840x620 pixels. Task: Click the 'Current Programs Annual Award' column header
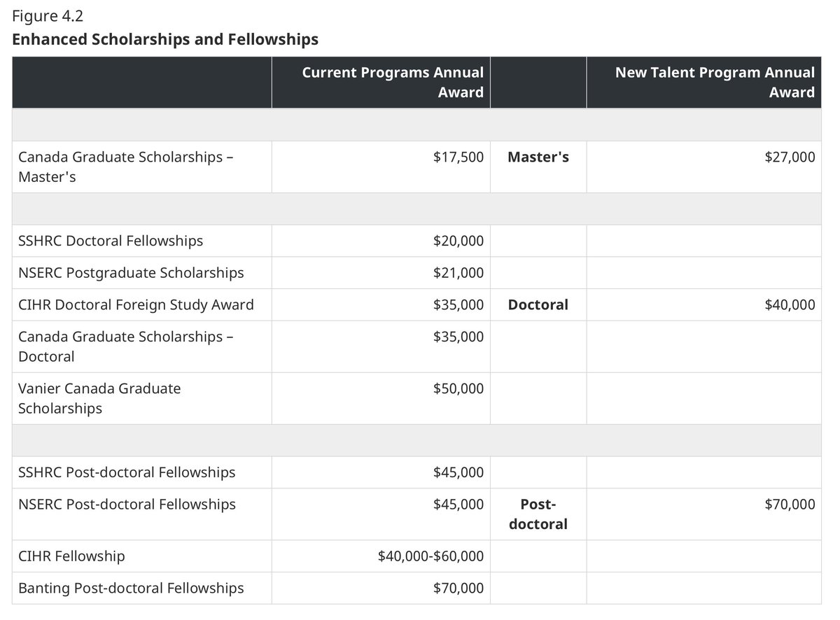[x=393, y=82]
